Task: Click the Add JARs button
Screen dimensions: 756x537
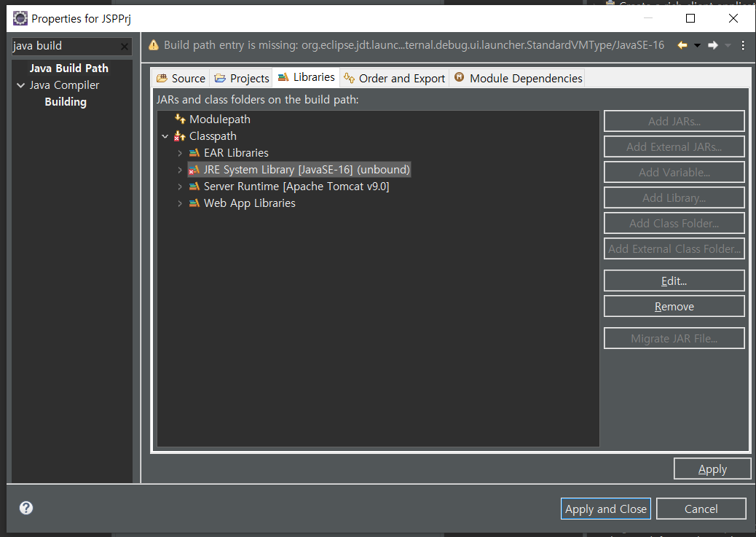Action: click(674, 121)
